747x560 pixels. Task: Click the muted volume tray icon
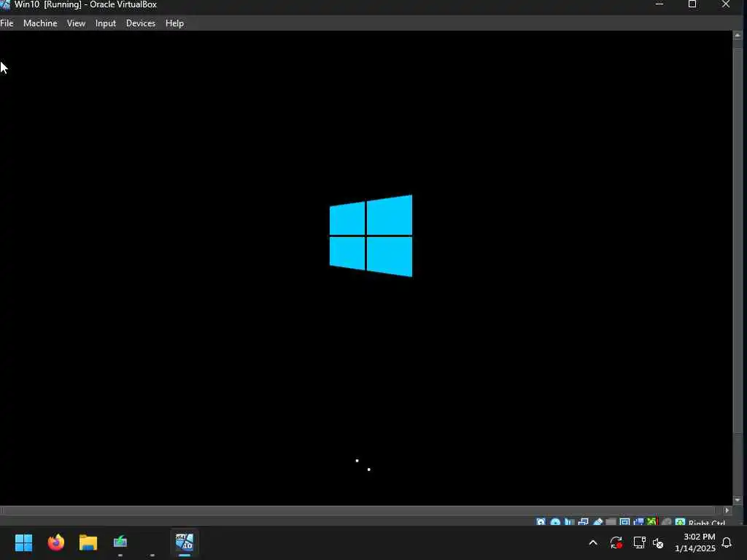point(659,542)
